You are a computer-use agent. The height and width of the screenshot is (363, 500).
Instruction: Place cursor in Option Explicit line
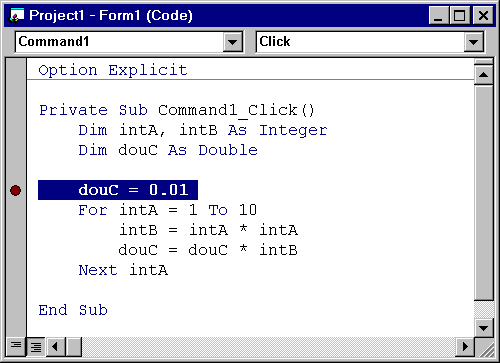click(113, 70)
